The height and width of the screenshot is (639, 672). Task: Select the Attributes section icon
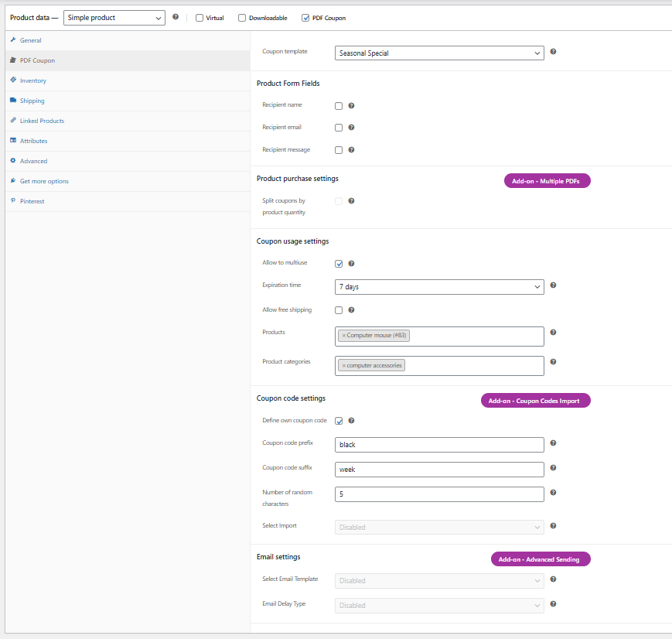click(13, 141)
